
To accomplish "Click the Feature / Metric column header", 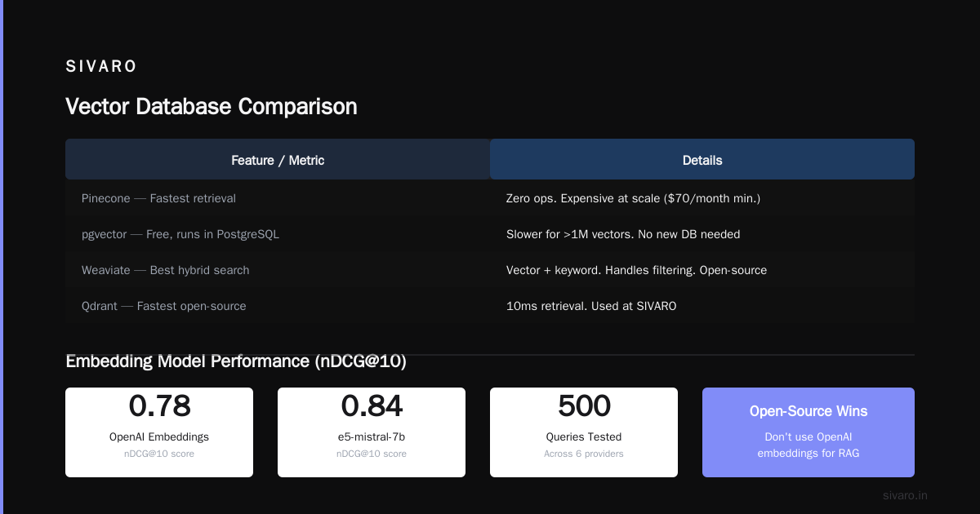I will point(278,160).
